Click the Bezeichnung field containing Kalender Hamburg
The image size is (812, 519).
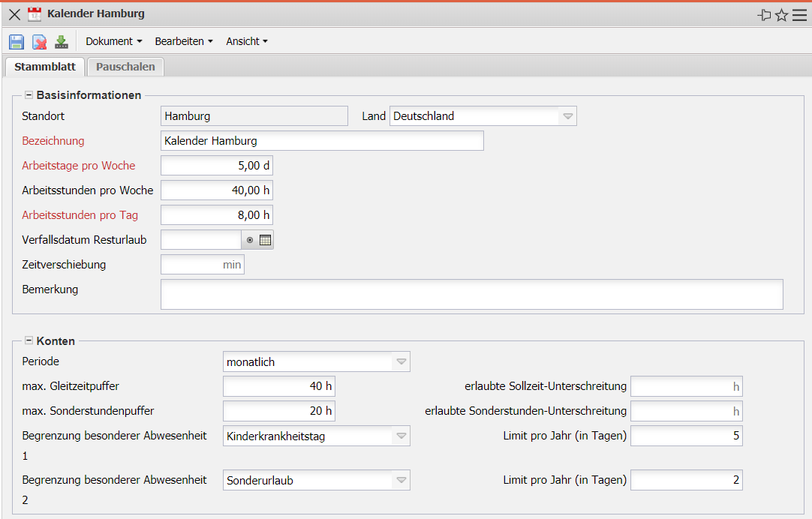pos(322,141)
